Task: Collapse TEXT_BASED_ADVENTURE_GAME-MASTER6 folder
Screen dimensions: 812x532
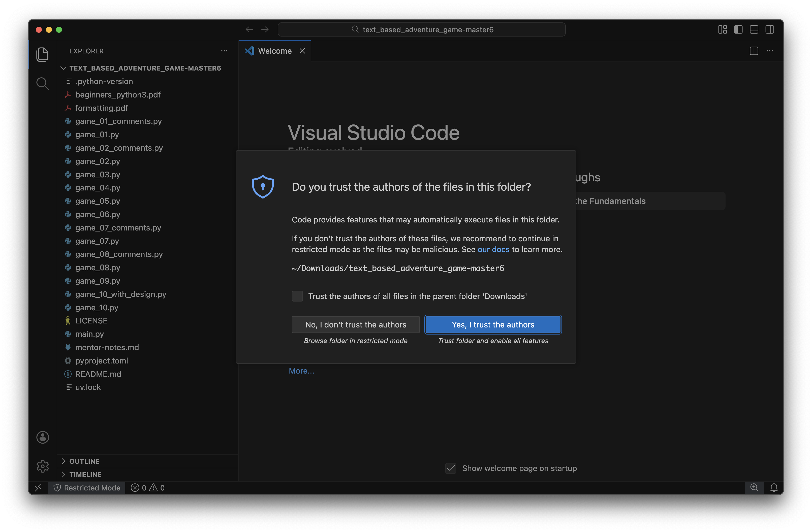Action: pyautogui.click(x=147, y=68)
